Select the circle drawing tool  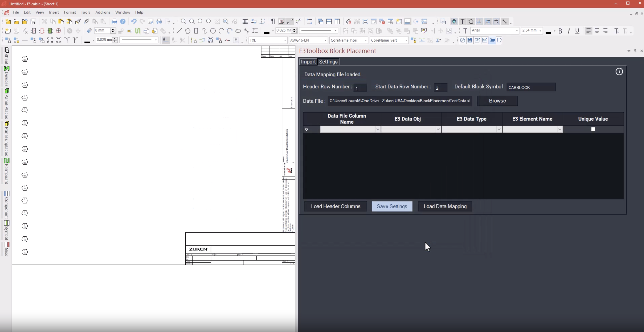tap(213, 31)
